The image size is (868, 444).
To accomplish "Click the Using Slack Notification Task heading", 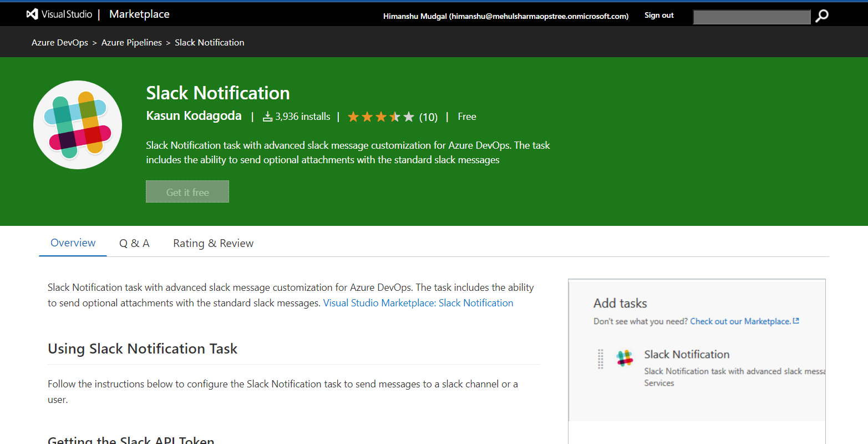I will (x=143, y=349).
